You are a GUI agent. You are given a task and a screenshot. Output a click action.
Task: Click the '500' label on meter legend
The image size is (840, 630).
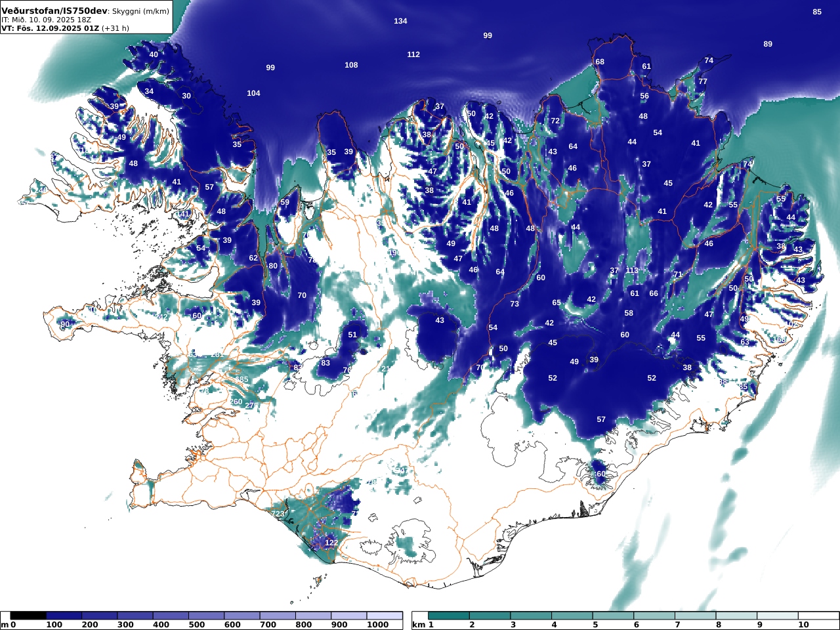197,625
